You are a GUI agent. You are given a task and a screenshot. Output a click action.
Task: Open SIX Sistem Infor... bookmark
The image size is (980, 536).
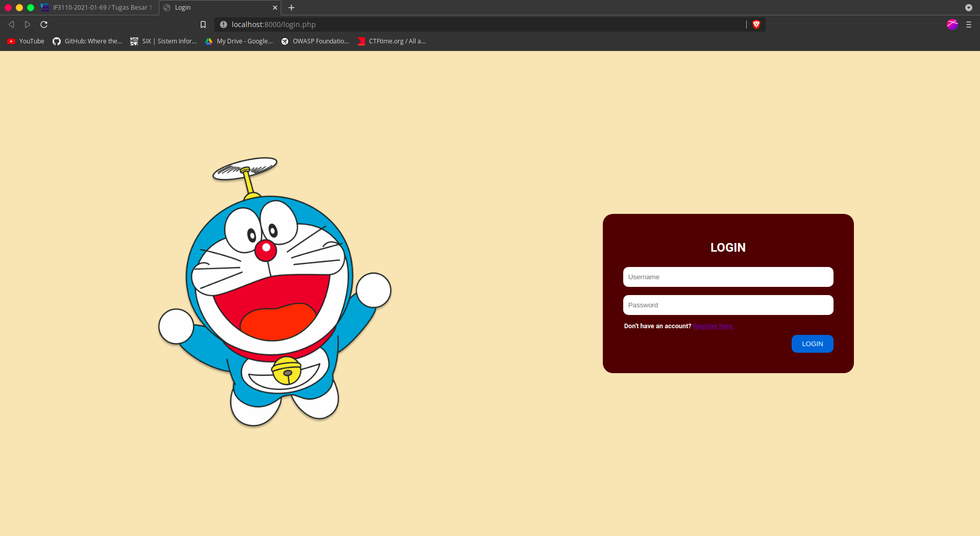tap(163, 41)
